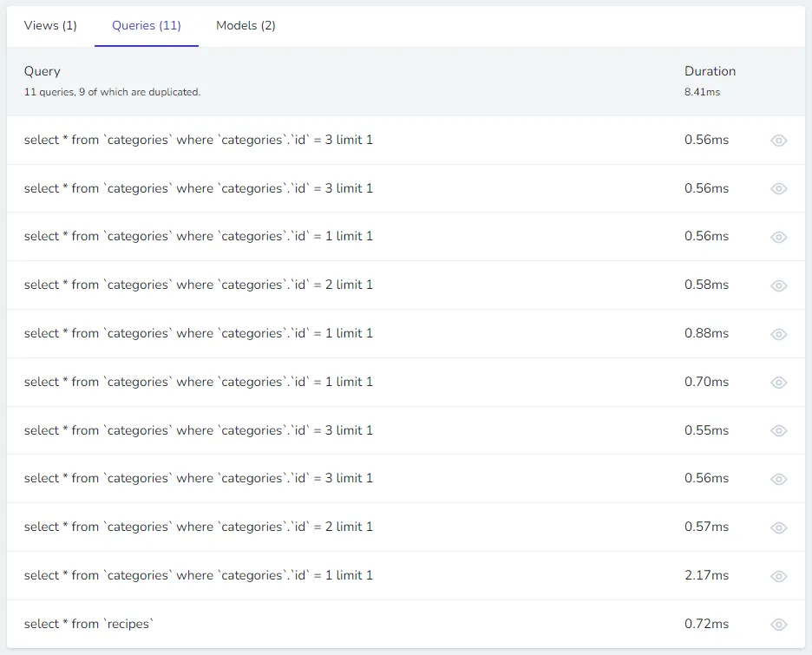The width and height of the screenshot is (812, 655).
Task: View details of the third categories query
Action: tap(778, 236)
